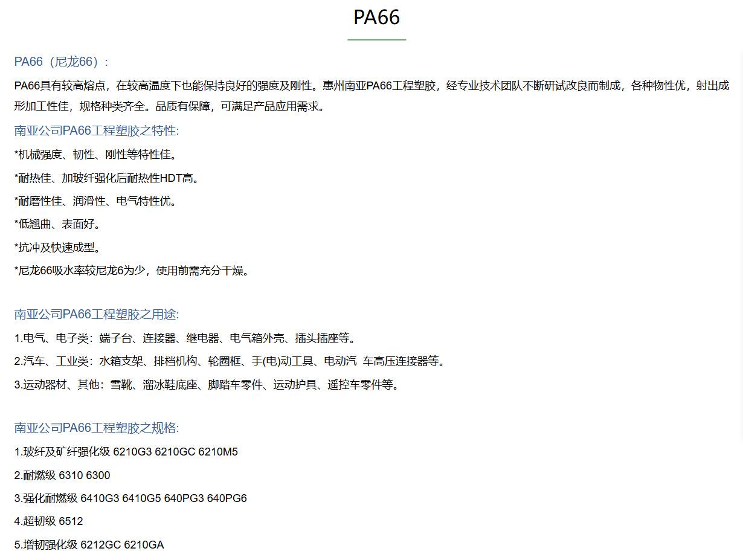
Task: Click the paragraph line beginning "PA66具有较高熔点"
Action: point(372,85)
